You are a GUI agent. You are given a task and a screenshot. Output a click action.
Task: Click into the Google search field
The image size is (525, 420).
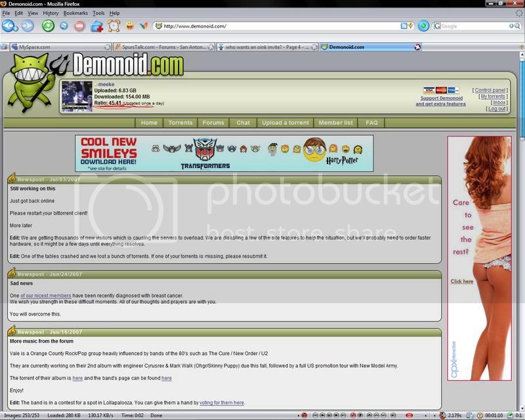pos(474,26)
